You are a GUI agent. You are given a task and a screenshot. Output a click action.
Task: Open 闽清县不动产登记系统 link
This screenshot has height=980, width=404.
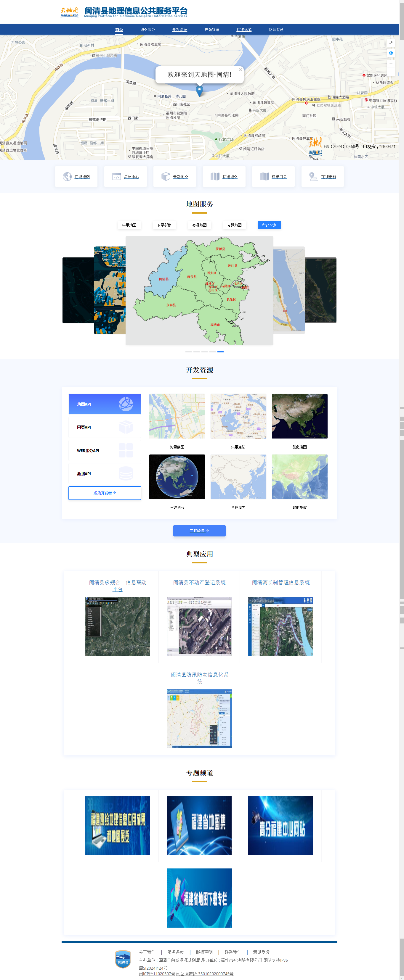pos(199,582)
